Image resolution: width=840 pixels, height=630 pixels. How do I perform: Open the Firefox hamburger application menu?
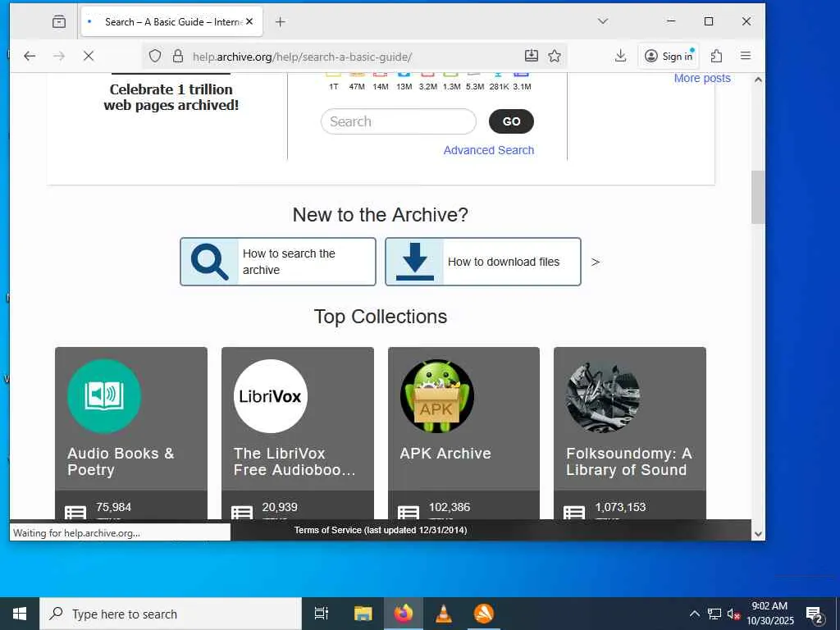tap(745, 56)
